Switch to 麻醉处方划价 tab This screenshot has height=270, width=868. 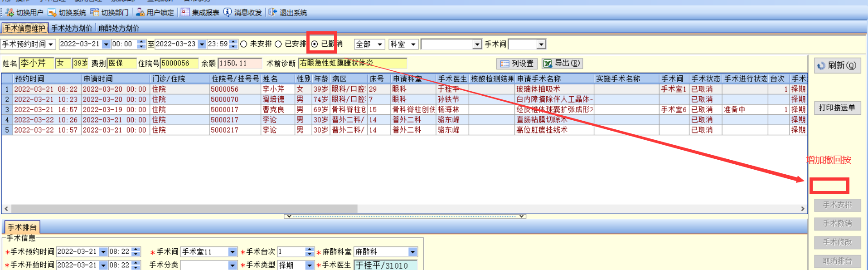[119, 28]
